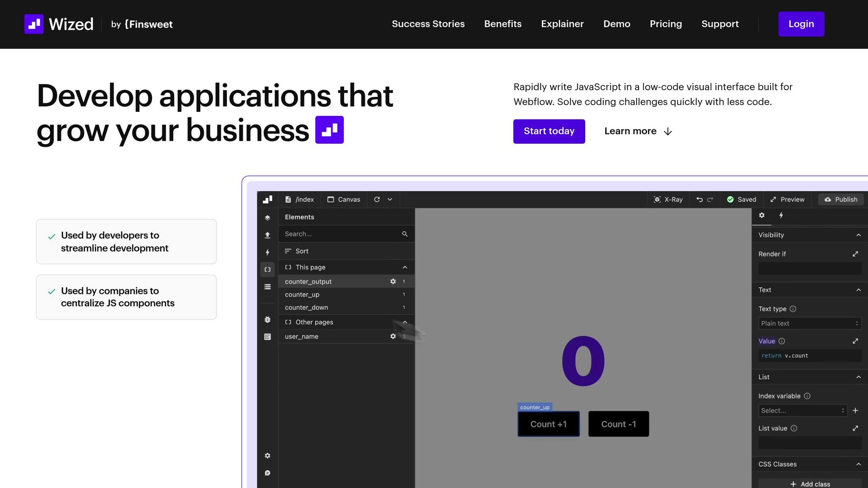Open the /index page selector
This screenshot has height=488, width=868.
click(300, 200)
